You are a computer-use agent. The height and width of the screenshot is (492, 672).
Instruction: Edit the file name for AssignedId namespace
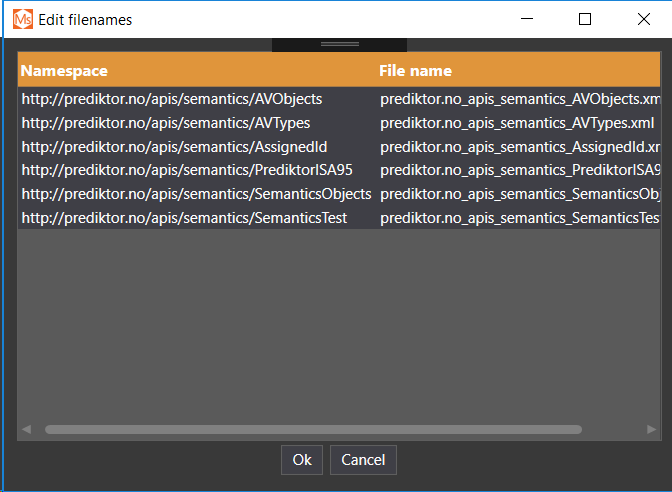tap(519, 147)
